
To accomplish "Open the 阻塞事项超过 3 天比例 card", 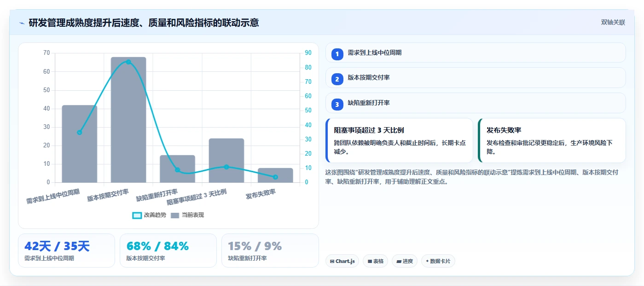I will tap(399, 140).
